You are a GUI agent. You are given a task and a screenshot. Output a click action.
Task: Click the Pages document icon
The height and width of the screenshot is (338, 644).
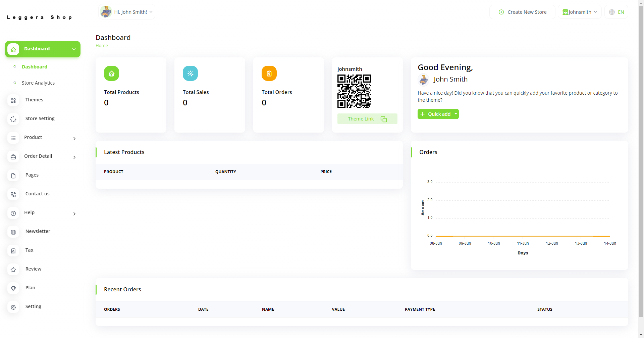[13, 176]
